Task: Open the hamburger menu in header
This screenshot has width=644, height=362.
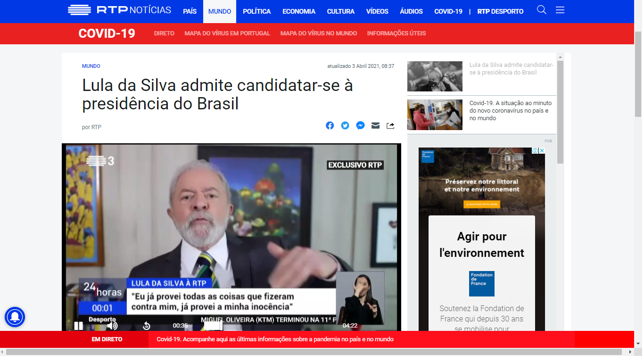Action: point(560,10)
